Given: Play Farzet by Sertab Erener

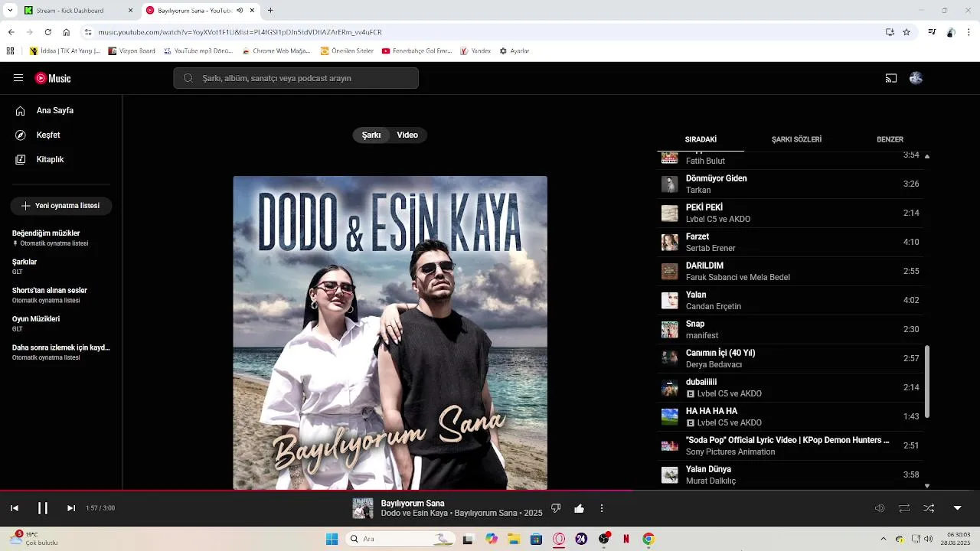Looking at the screenshot, I should tap(790, 243).
